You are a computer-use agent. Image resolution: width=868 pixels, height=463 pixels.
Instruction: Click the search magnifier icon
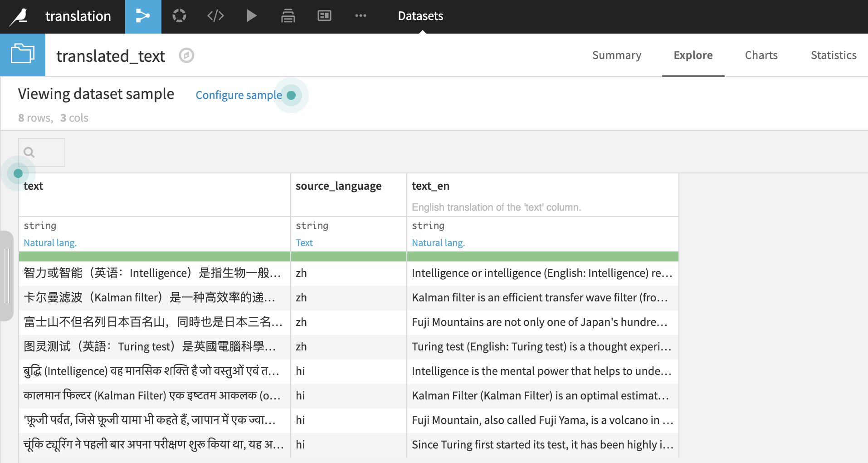point(29,153)
